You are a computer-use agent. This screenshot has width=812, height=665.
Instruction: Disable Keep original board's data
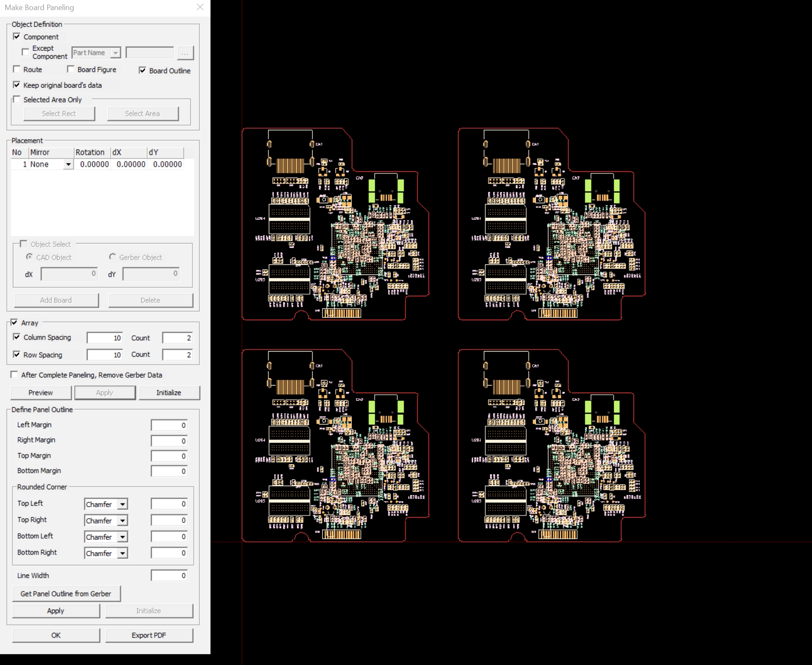(17, 85)
